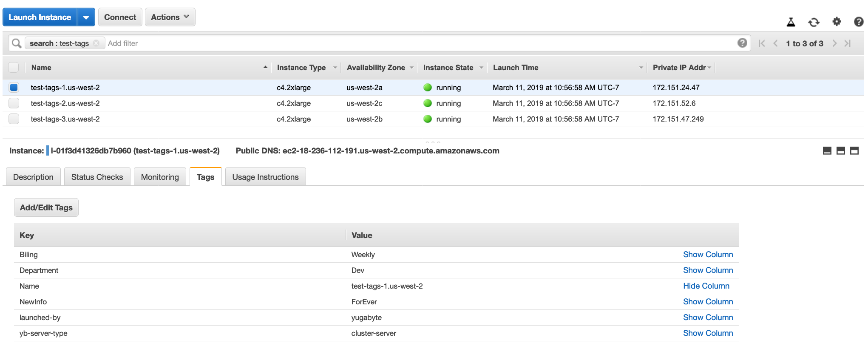The height and width of the screenshot is (346, 868).
Task: Click the experiments flask icon
Action: pos(791,22)
